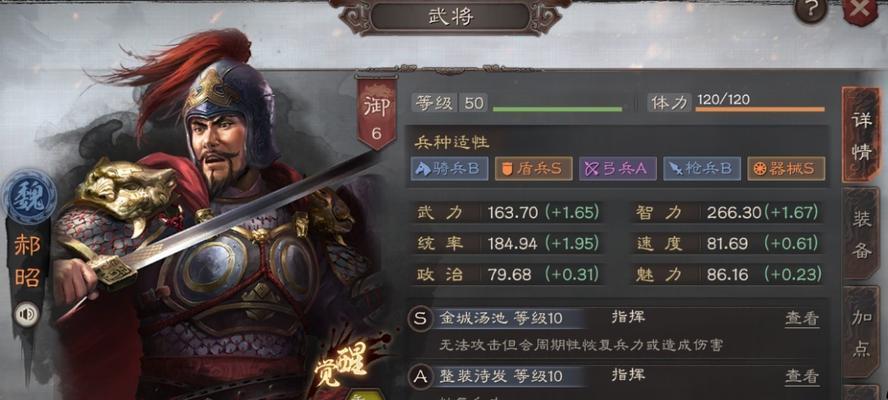888x400 pixels.
Task: Tap the orange 体力 stamina bar
Action: coord(759,109)
